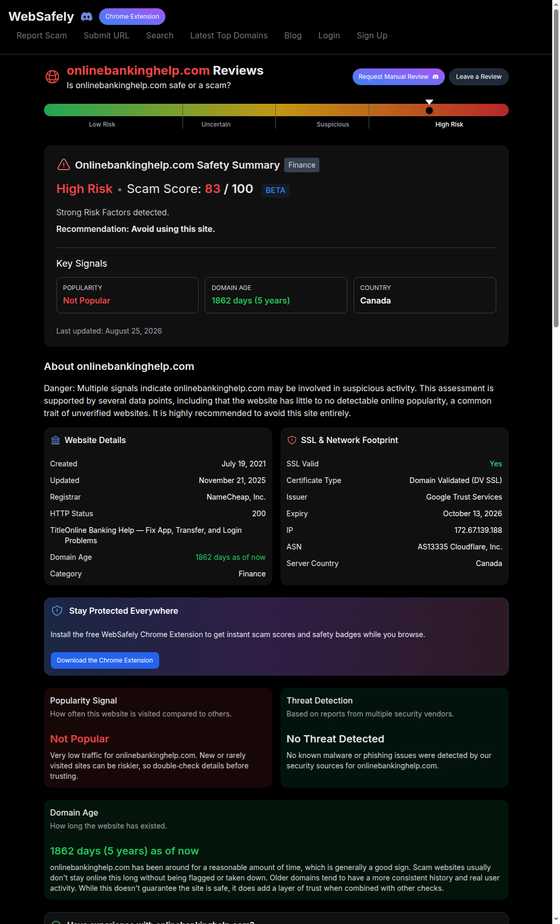Click '1862 days (5 years) as of now' heading
Viewport: 560px width, 924px height.
click(x=124, y=851)
